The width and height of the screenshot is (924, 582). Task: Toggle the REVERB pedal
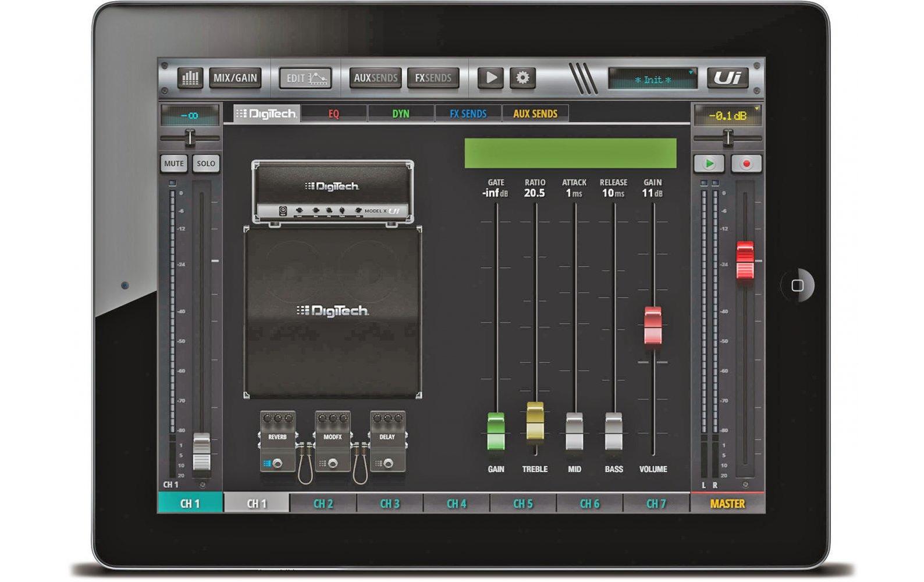pyautogui.click(x=278, y=441)
